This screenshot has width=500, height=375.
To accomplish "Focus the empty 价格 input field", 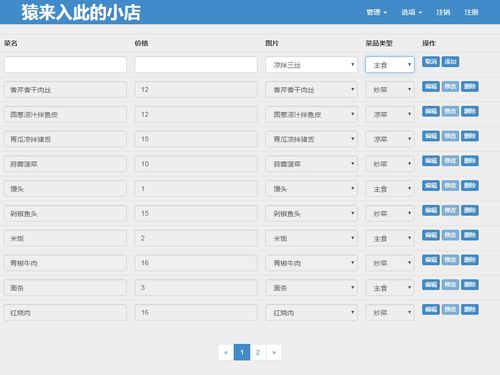I will 196,65.
